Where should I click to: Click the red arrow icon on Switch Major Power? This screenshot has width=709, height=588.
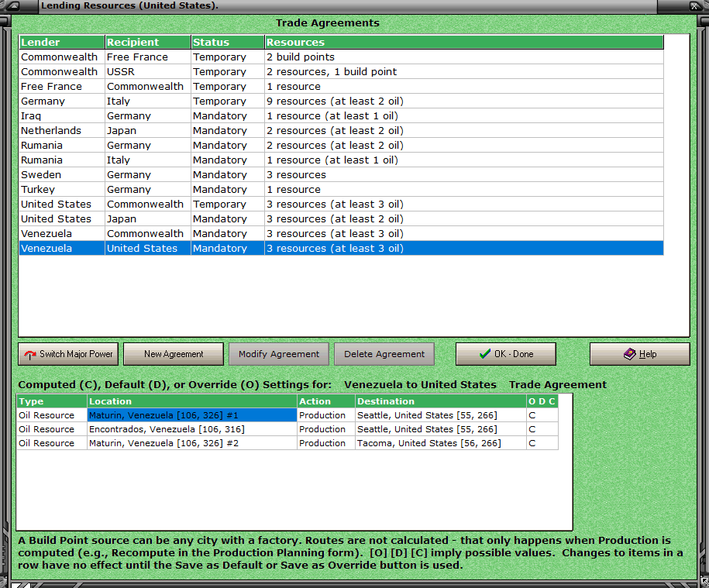pos(30,355)
